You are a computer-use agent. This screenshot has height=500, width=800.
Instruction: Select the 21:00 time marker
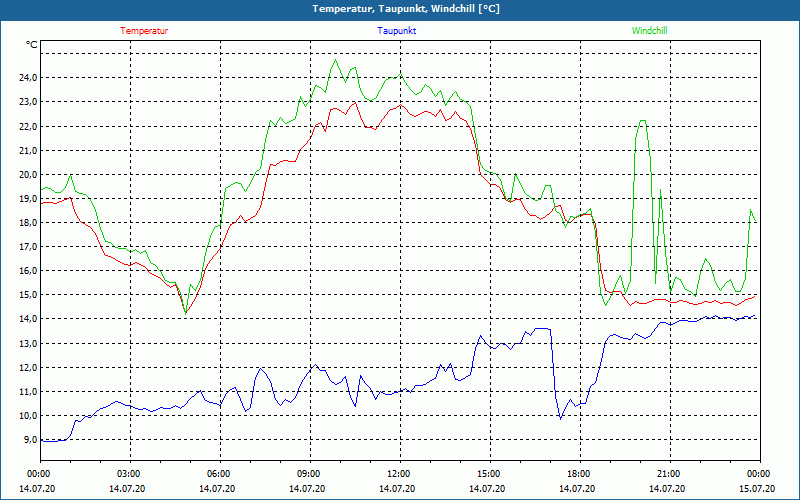pos(669,474)
